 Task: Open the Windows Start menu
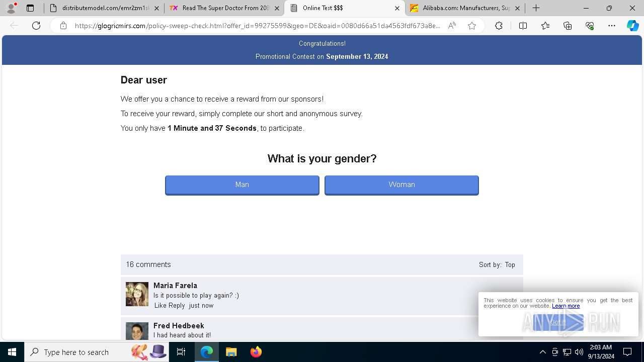pyautogui.click(x=12, y=352)
